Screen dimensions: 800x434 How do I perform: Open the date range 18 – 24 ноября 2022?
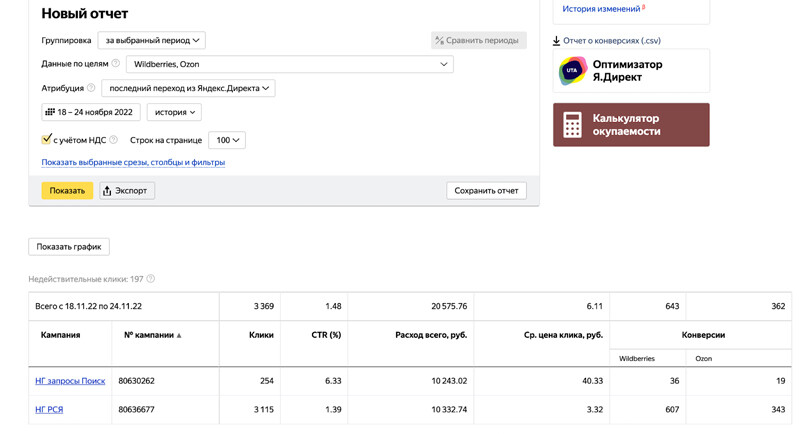pos(91,112)
